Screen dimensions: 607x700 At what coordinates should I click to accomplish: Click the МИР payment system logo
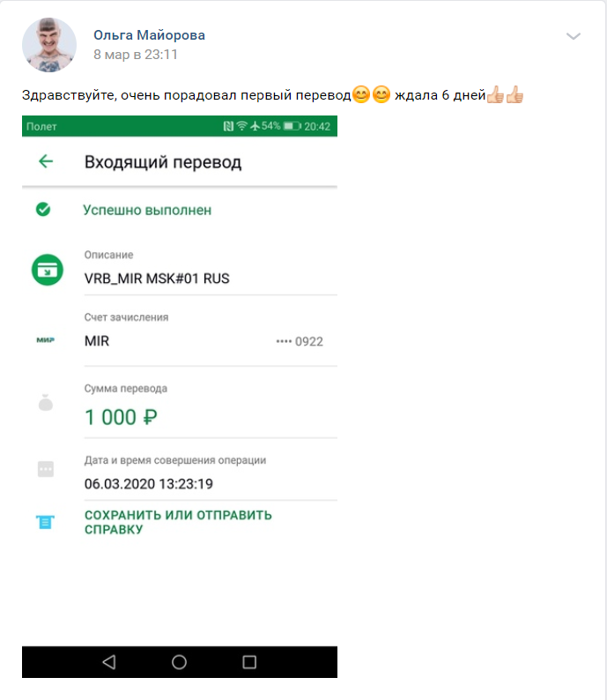coord(45,340)
